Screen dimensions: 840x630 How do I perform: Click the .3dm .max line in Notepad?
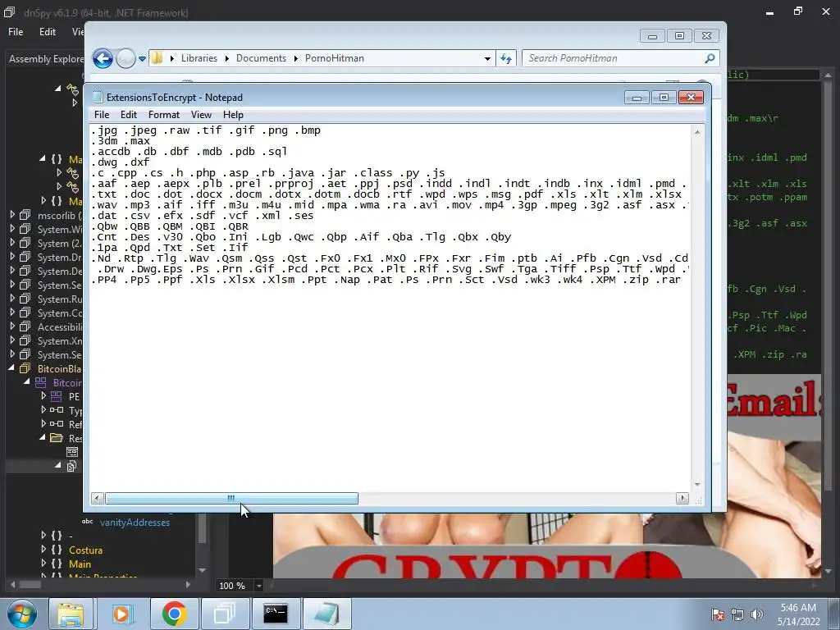click(x=120, y=140)
